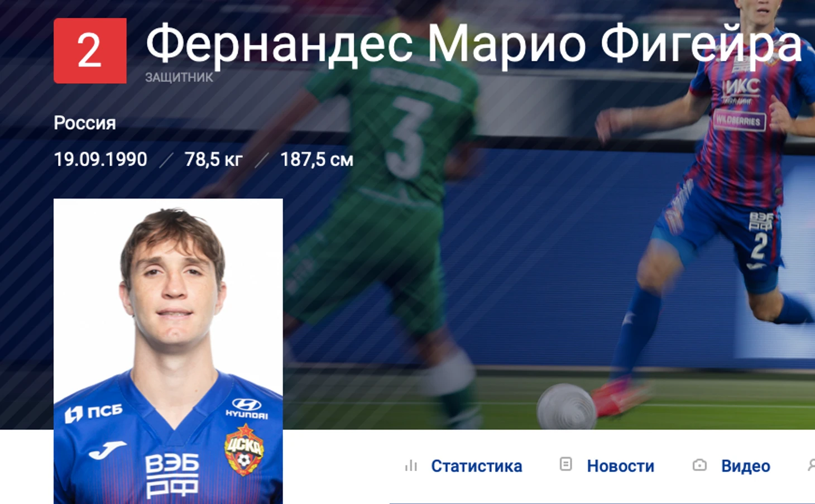The image size is (815, 504).
Task: Click the document icon beside Новости
Action: (x=565, y=464)
